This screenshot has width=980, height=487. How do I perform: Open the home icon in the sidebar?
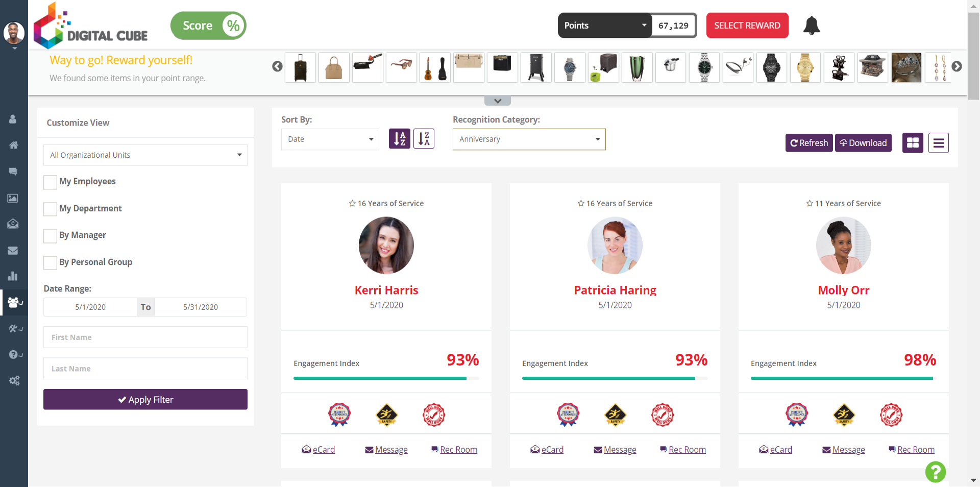click(x=13, y=145)
